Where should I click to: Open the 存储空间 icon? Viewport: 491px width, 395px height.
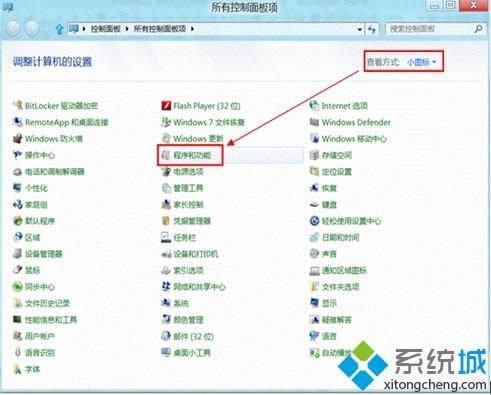tap(314, 155)
